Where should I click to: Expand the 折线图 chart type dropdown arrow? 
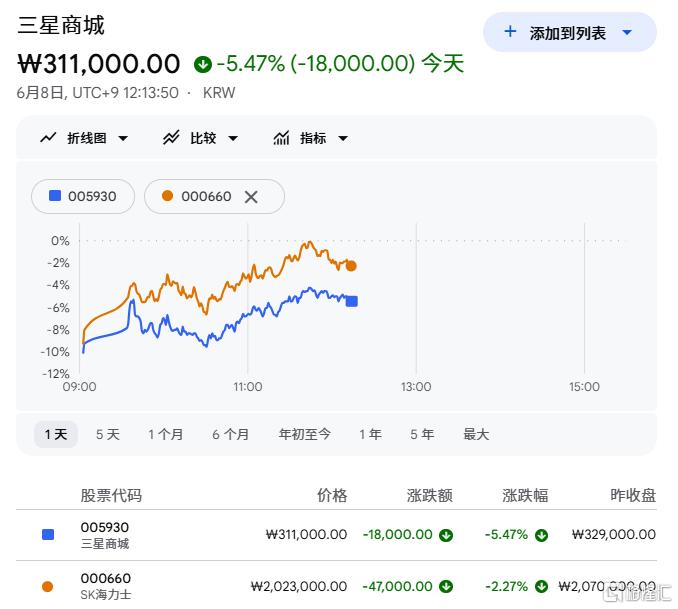point(123,138)
